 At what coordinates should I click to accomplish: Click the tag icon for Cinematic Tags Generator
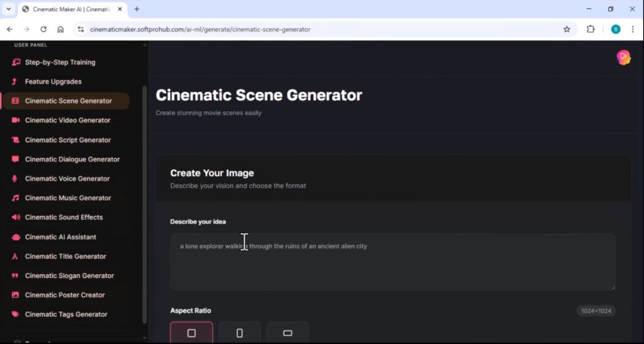click(x=15, y=314)
